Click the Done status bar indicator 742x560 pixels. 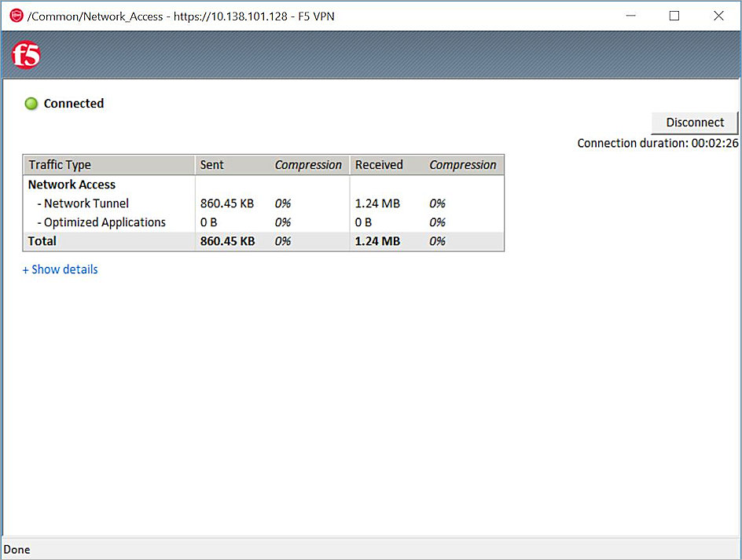[17, 549]
